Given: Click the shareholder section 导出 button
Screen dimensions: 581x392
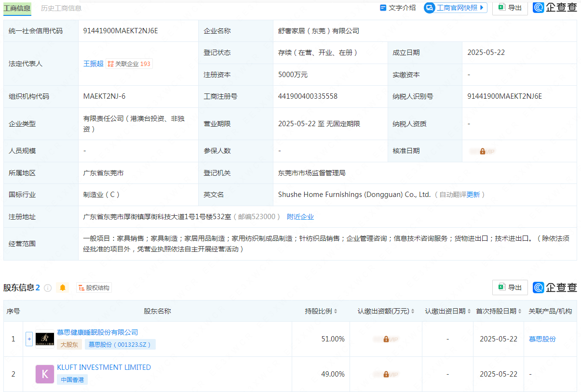Looking at the screenshot, I should tap(510, 287).
